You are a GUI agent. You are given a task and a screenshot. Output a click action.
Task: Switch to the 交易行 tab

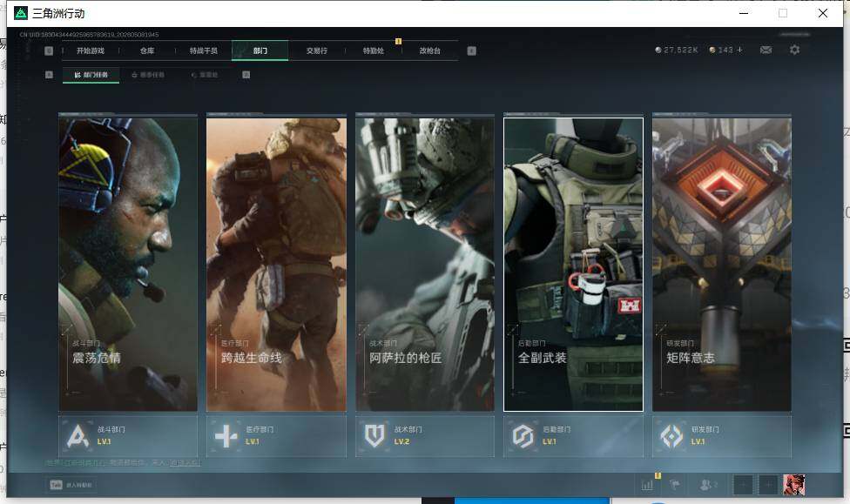317,50
